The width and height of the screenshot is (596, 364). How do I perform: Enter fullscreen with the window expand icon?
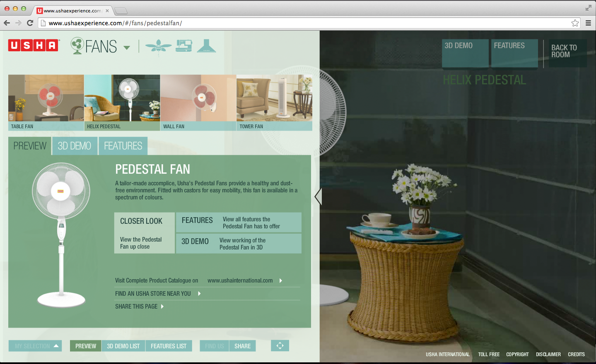[x=588, y=8]
